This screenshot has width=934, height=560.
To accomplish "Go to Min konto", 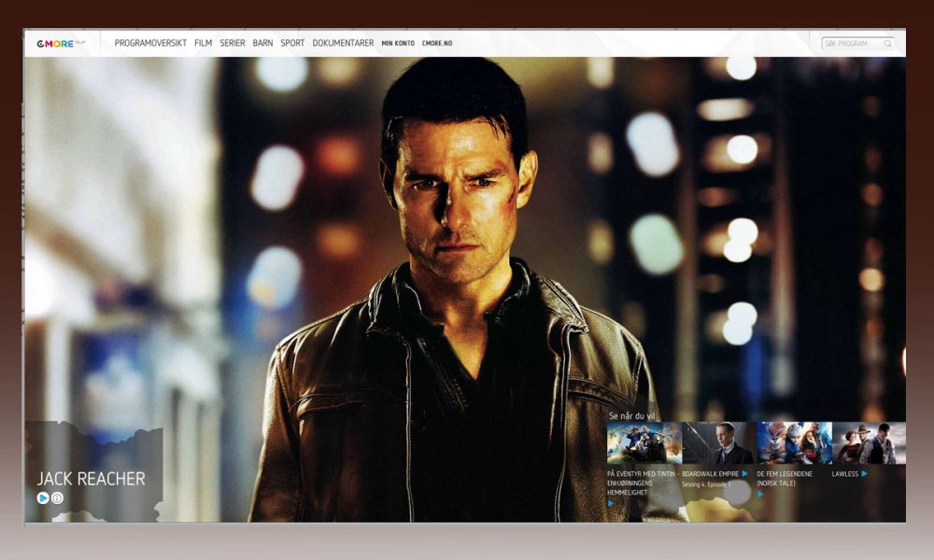I will 398,44.
